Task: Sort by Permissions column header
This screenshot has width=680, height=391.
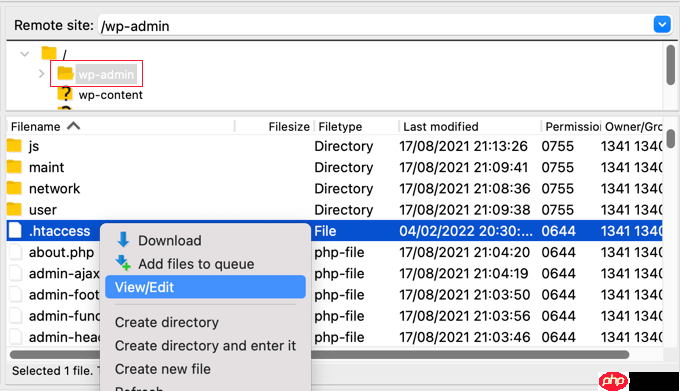Action: coord(572,127)
